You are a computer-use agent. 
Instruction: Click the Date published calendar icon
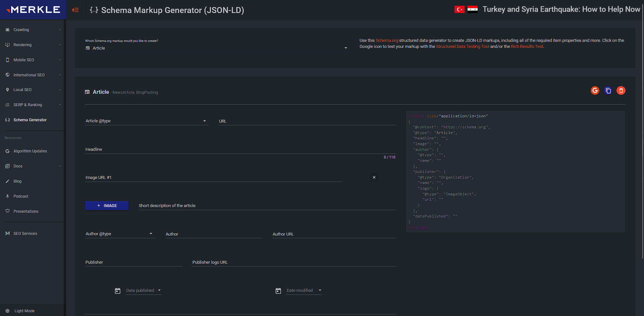117,291
